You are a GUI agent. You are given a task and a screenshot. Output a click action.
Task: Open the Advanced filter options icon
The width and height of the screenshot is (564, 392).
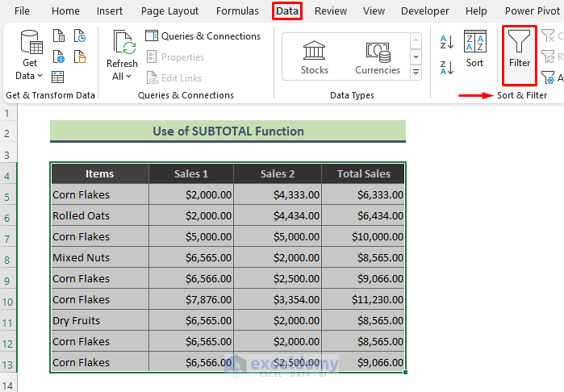[x=549, y=77]
